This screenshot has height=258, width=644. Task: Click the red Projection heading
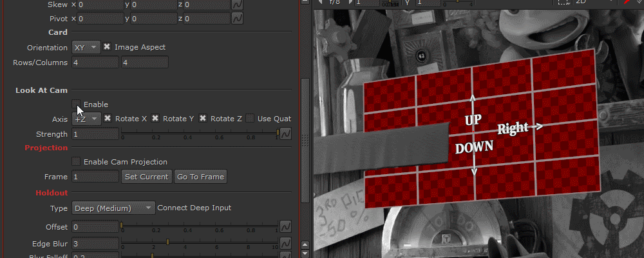(46, 147)
